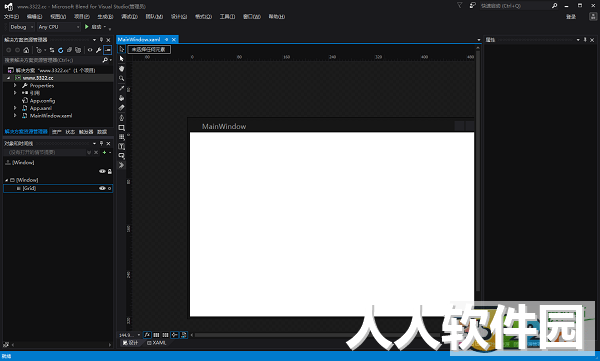The image size is (600, 361).
Task: Toggle the show-all eye above the object tree
Action: click(102, 172)
